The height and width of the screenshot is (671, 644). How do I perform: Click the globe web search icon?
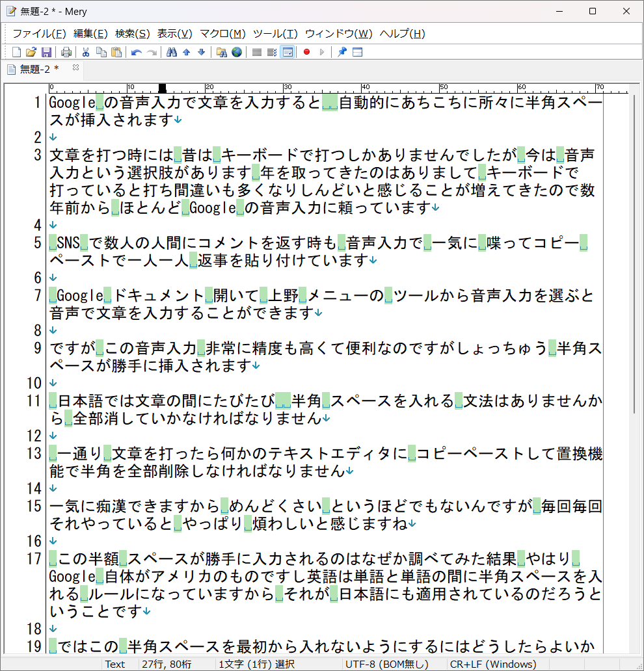[x=236, y=52]
